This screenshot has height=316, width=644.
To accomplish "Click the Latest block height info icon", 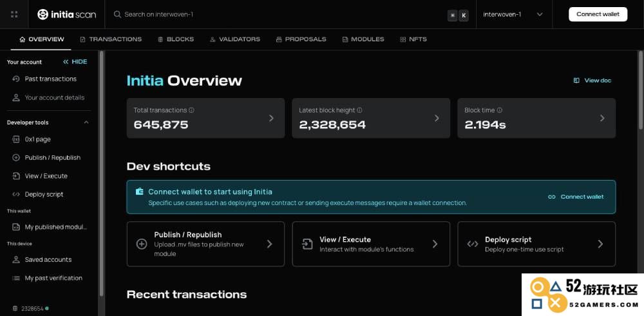I will (x=359, y=110).
